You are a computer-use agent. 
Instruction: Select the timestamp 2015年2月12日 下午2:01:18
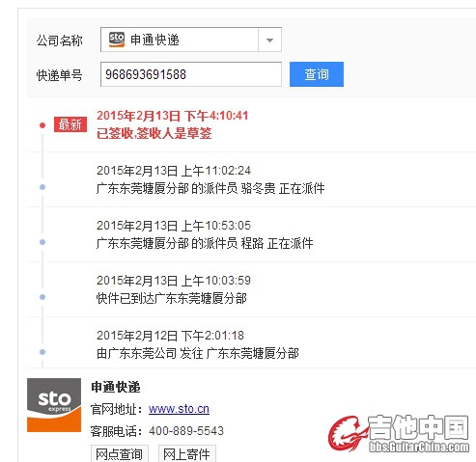coord(170,336)
